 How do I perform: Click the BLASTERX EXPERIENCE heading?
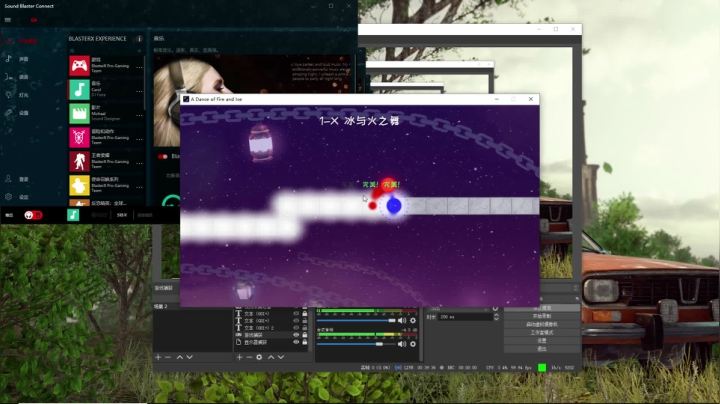tap(97, 39)
